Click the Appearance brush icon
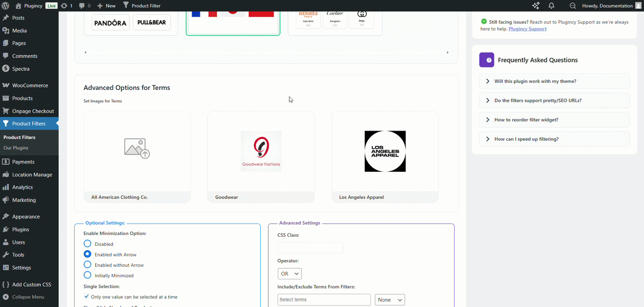This screenshot has height=307, width=644. tap(6, 217)
